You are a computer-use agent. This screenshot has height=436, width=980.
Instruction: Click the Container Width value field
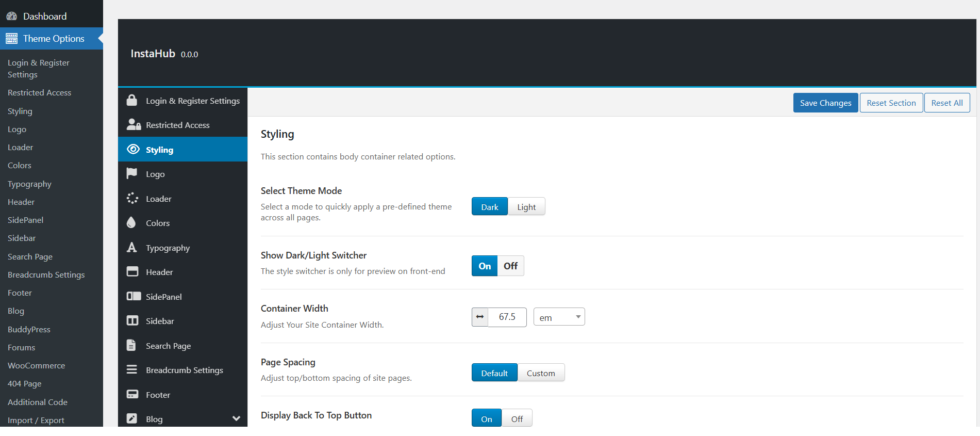pyautogui.click(x=507, y=317)
